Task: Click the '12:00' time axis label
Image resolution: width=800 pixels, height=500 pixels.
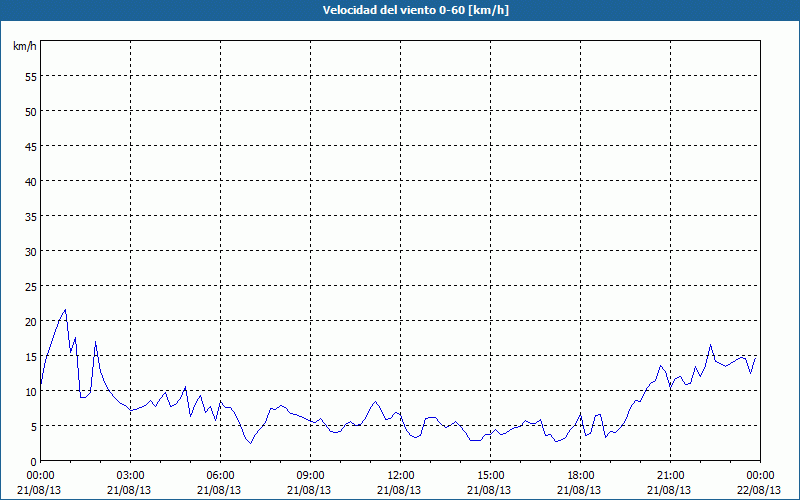Action: coord(401,476)
